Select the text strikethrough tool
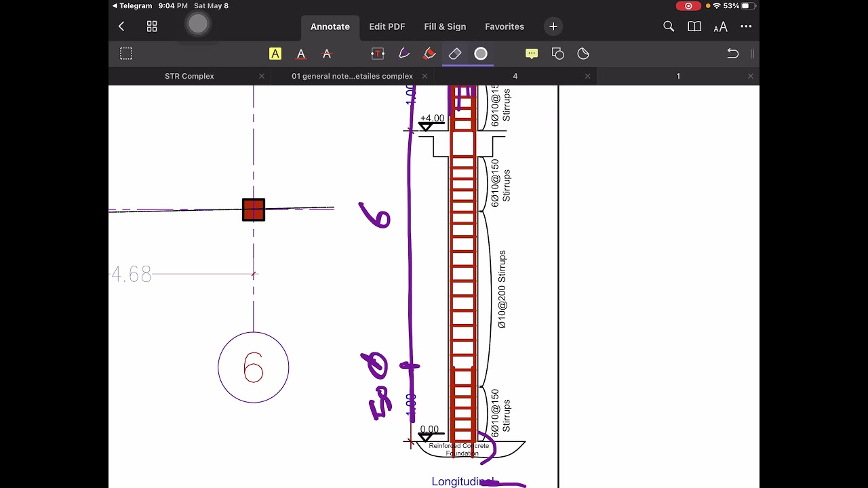The height and width of the screenshot is (488, 868). pos(327,54)
